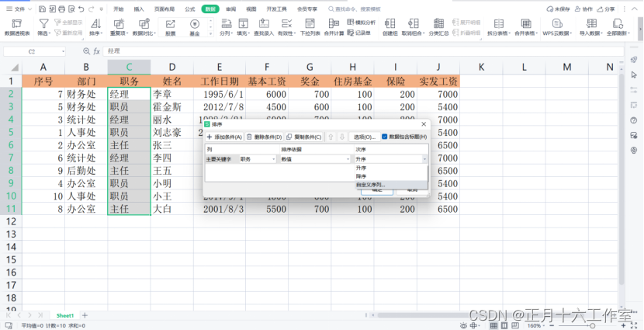Toggle 数据包含标题 checkbox in sort dialog

384,137
